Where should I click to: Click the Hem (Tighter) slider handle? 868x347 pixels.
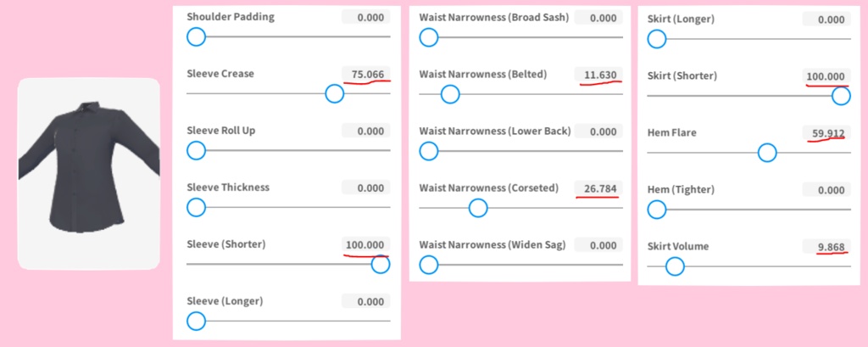(x=657, y=210)
